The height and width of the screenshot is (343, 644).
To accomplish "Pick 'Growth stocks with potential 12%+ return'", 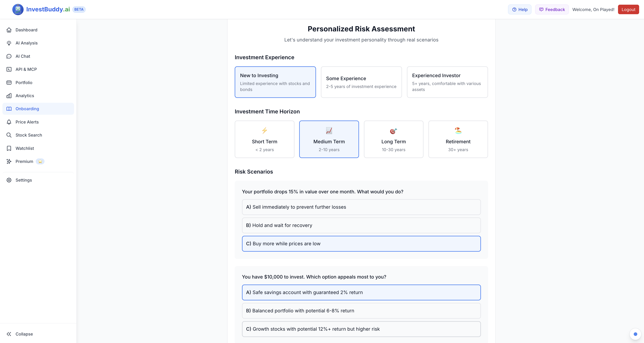I will 361,329.
